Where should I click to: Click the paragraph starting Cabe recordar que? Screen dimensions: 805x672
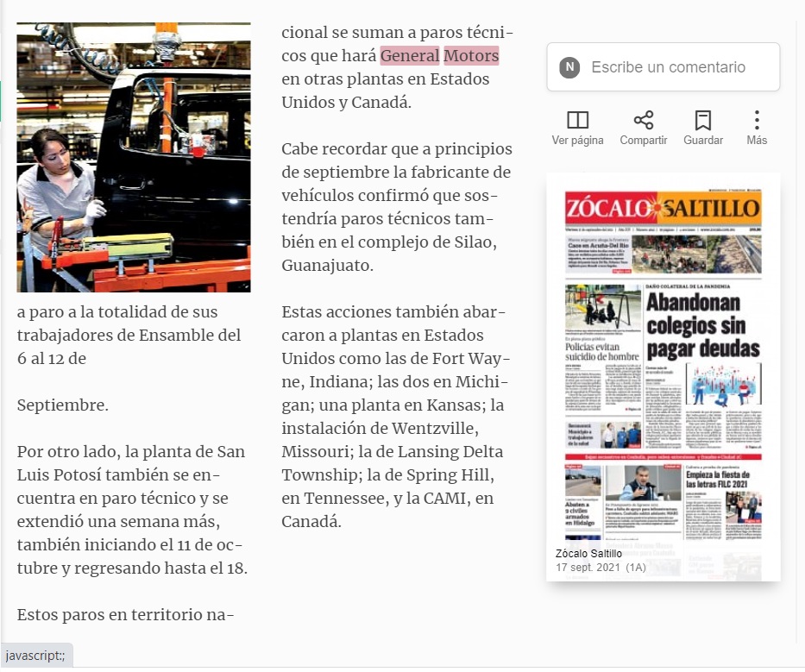point(397,207)
